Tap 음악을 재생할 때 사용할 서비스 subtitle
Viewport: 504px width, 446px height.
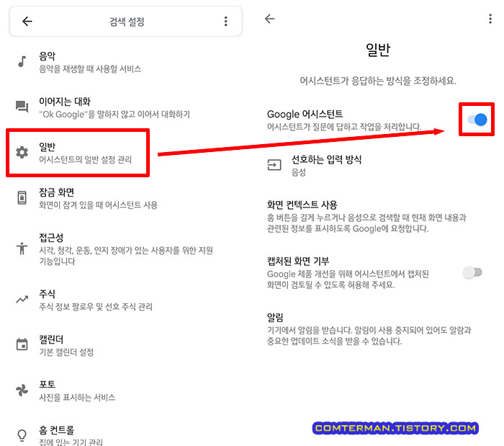tap(90, 69)
